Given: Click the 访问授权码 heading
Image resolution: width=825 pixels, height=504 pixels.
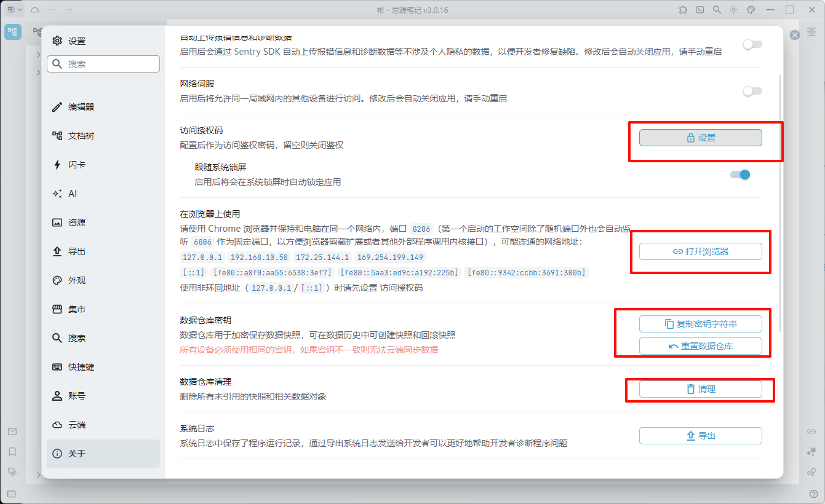Looking at the screenshot, I should pyautogui.click(x=201, y=130).
